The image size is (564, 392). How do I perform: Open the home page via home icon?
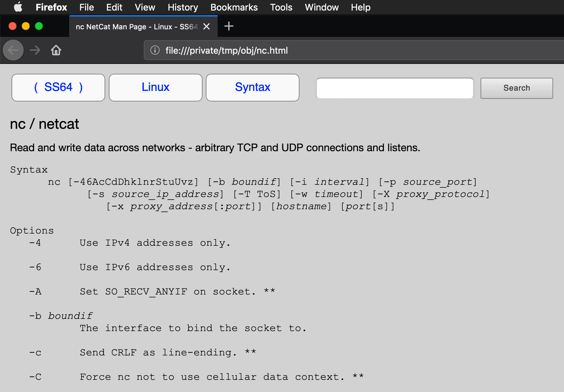point(56,50)
